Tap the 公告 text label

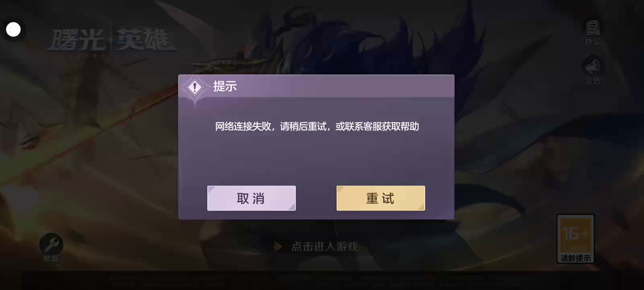592,81
